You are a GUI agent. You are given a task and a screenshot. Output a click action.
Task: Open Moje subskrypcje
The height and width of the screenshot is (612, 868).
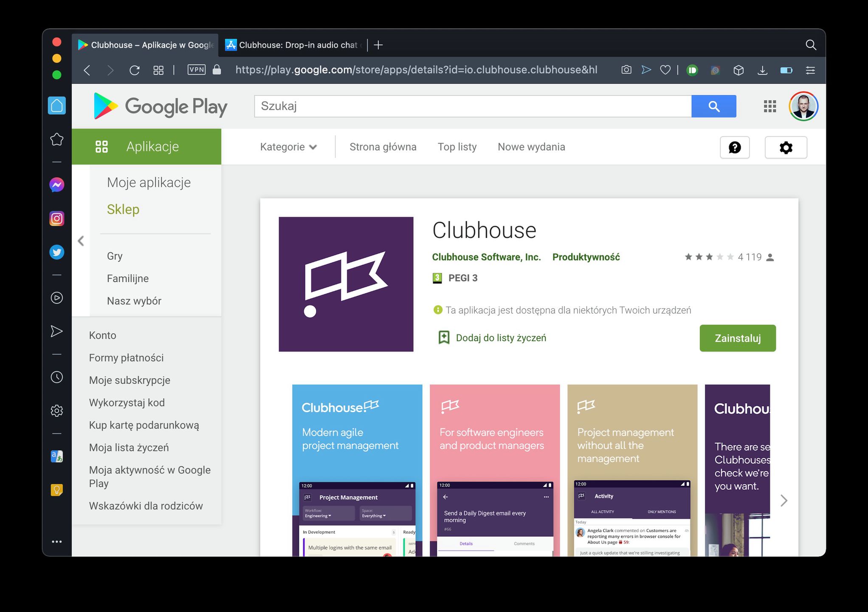click(x=130, y=380)
